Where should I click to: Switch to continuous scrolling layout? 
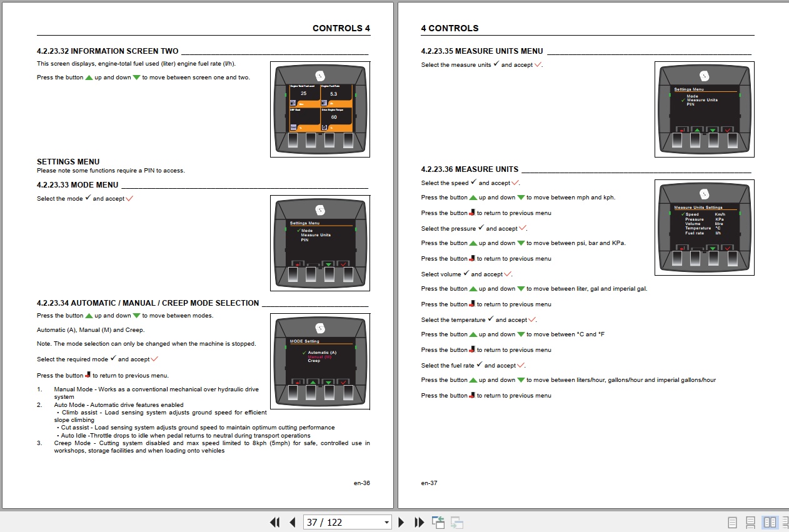click(x=751, y=522)
